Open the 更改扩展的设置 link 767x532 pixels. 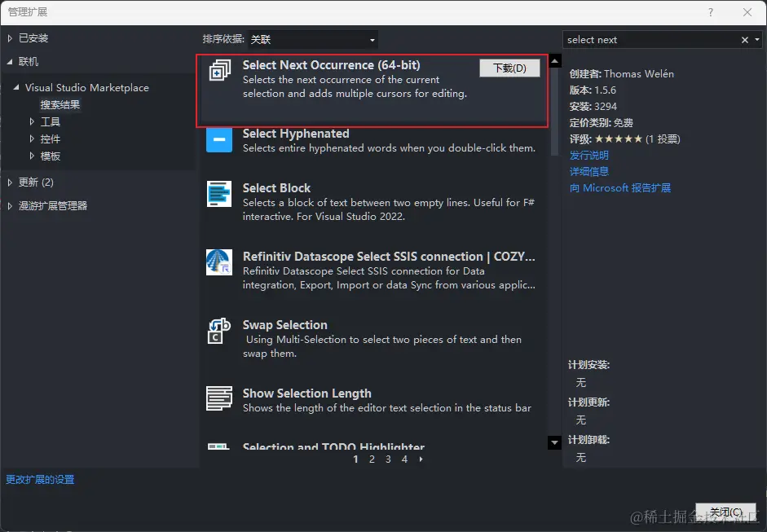[40, 480]
